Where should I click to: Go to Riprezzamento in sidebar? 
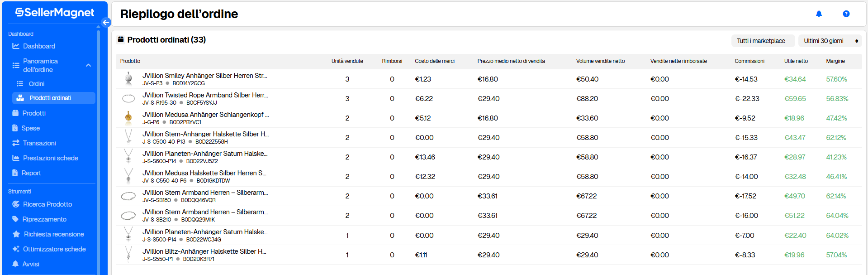[x=44, y=219]
